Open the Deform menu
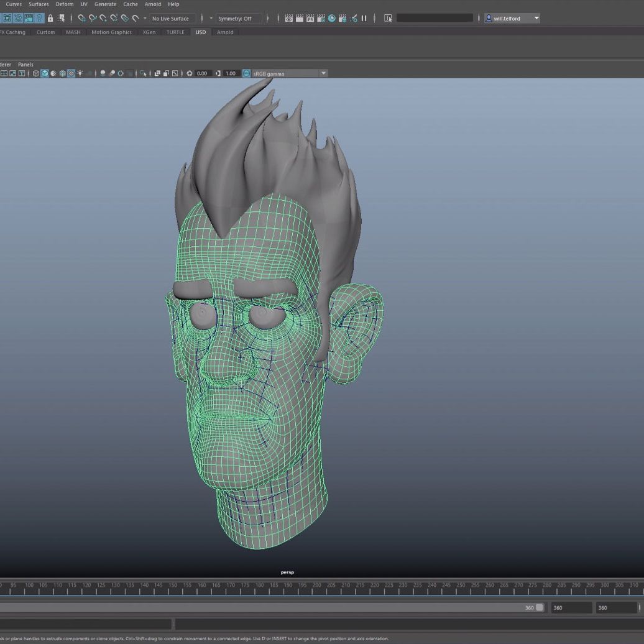Viewport: 644px width, 644px height. [64, 4]
